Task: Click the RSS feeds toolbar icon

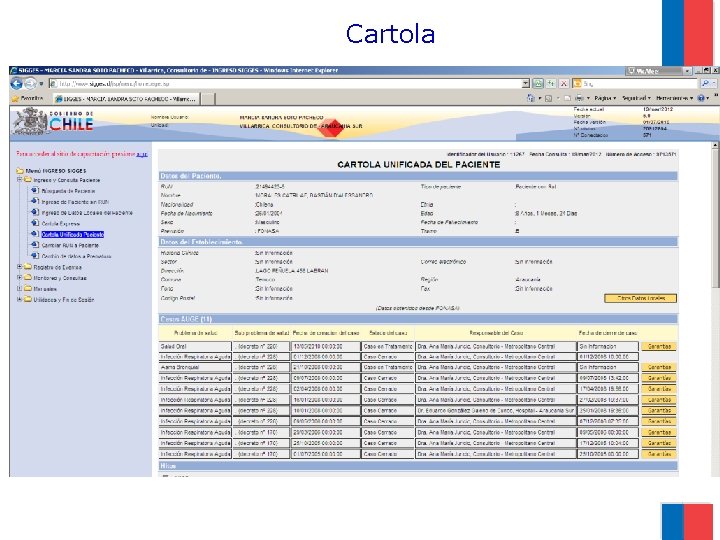Action: click(x=548, y=98)
